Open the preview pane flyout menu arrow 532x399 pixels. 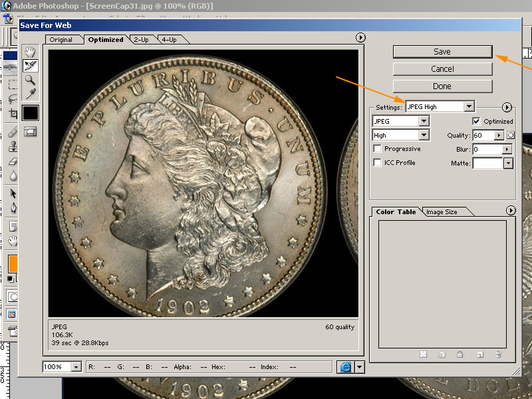pyautogui.click(x=361, y=38)
